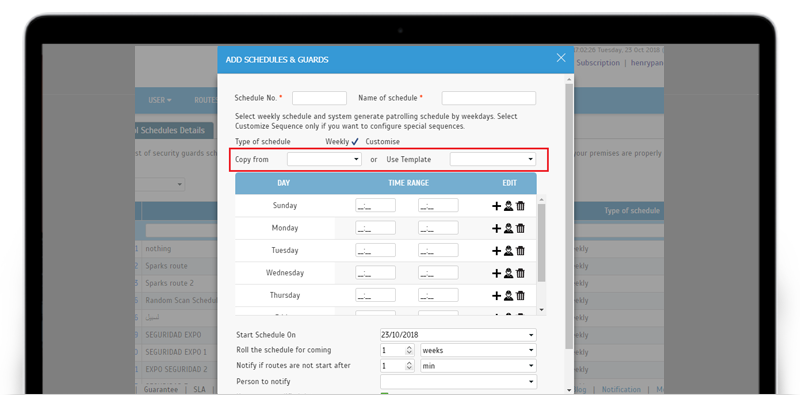Screen dimensions: 800x395
Task: Open the Person to notify dropdown
Action: [x=458, y=381]
